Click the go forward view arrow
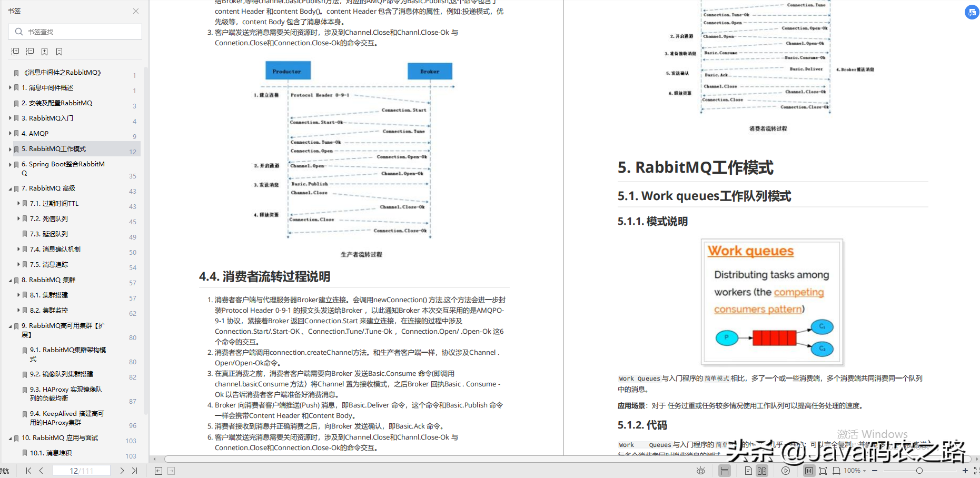 pos(171,471)
